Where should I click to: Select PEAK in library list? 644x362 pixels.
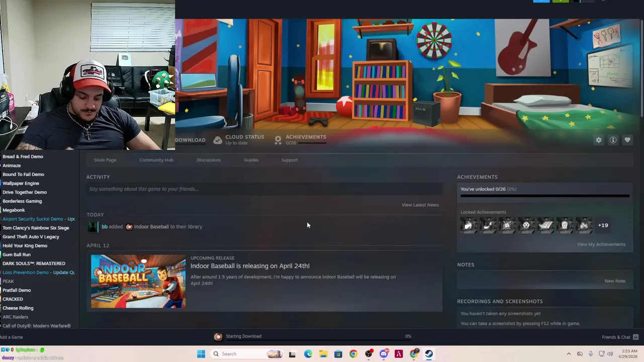coord(8,282)
